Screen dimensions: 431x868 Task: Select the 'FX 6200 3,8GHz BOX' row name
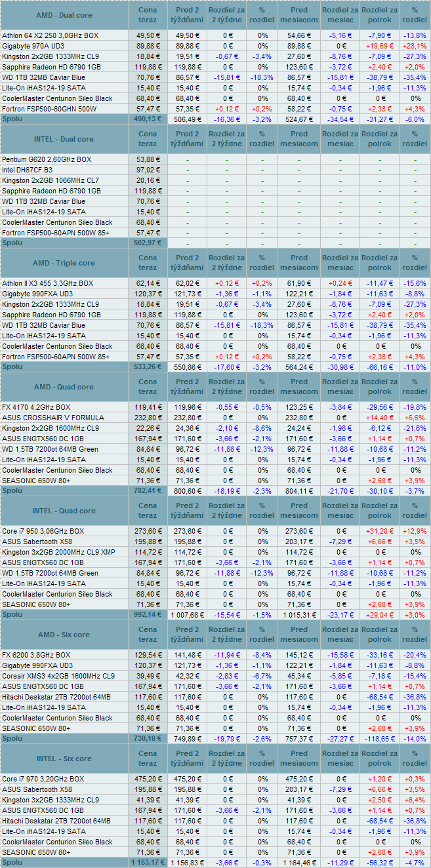click(x=37, y=655)
